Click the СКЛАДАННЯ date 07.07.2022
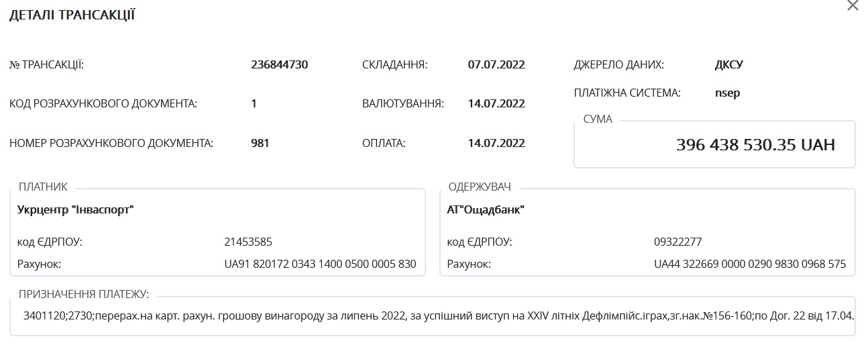The width and height of the screenshot is (868, 343). [x=496, y=65]
